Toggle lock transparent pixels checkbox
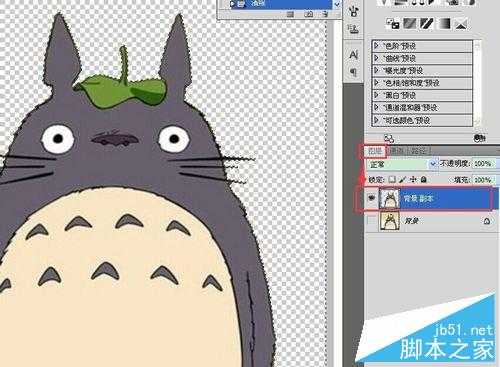This screenshot has width=500, height=367. 392,180
